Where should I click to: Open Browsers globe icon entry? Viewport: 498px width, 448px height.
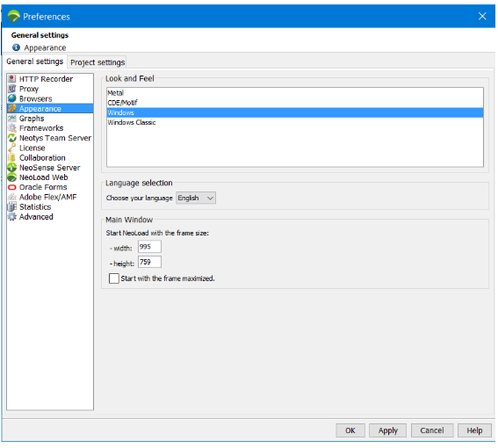pos(12,98)
